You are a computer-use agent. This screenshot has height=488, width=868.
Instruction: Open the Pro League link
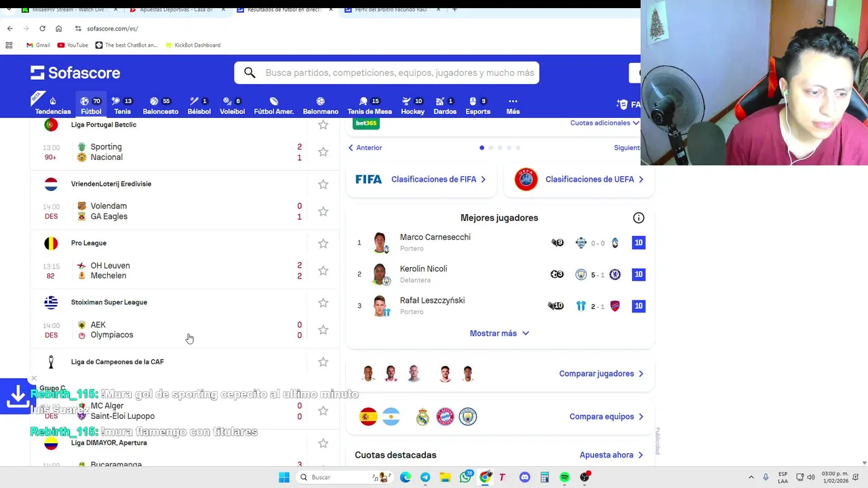point(89,243)
